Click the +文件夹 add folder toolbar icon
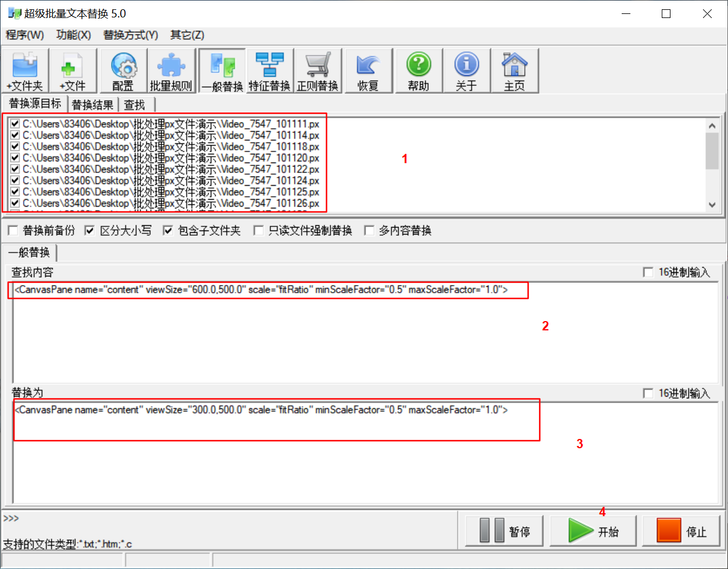Viewport: 728px width, 569px height. (24, 71)
